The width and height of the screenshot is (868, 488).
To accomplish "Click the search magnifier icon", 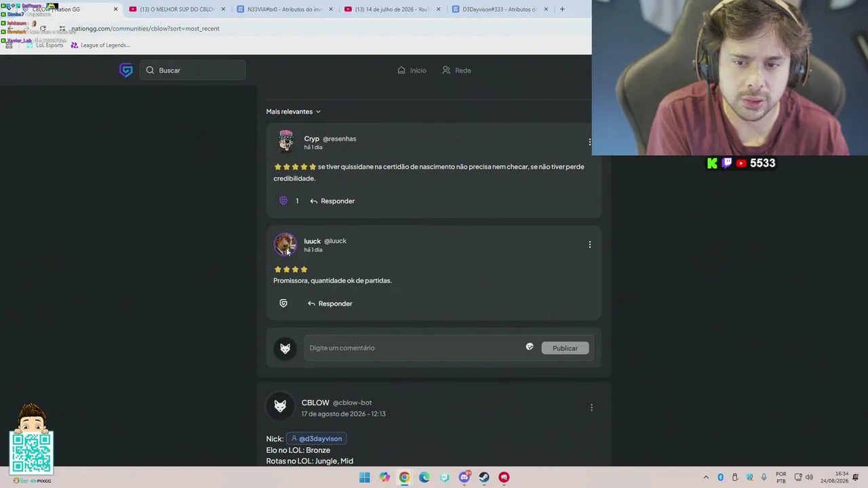I will click(151, 70).
